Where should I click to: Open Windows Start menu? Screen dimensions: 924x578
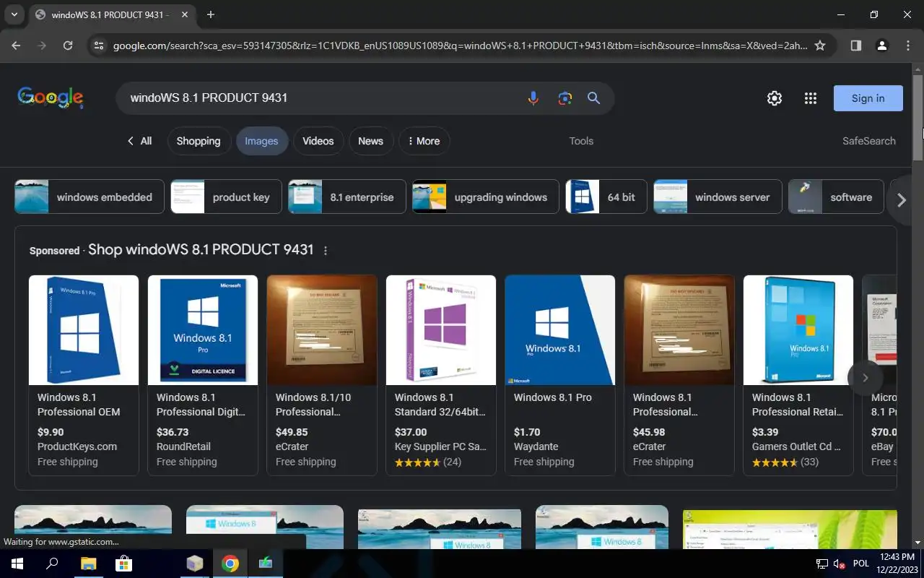pos(17,564)
